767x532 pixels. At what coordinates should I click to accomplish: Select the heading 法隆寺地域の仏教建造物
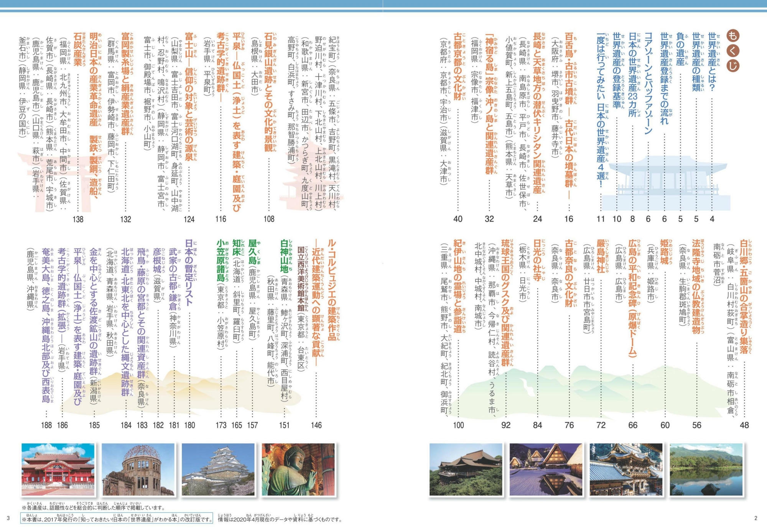tap(696, 286)
